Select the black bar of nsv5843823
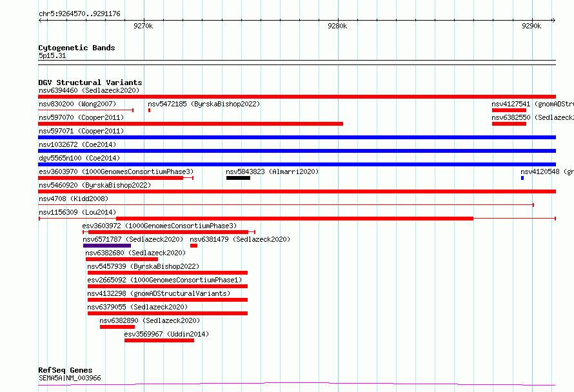This screenshot has height=392, width=574. point(239,178)
